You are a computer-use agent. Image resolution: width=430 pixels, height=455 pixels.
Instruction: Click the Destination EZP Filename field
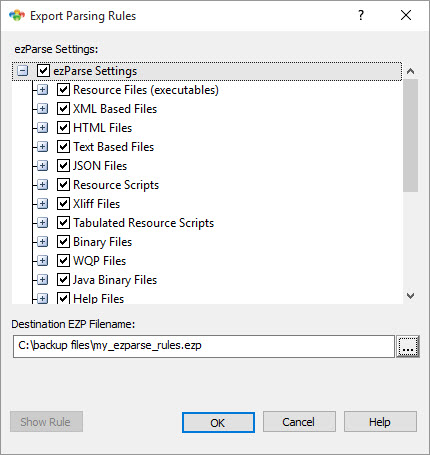[x=204, y=346]
